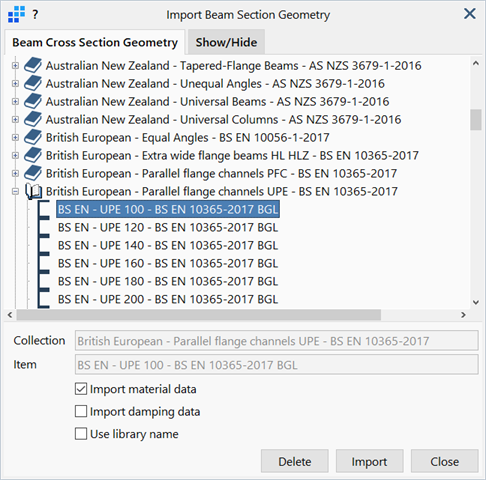Click channel section icon beside UPE 120
486x480 pixels.
tap(44, 227)
